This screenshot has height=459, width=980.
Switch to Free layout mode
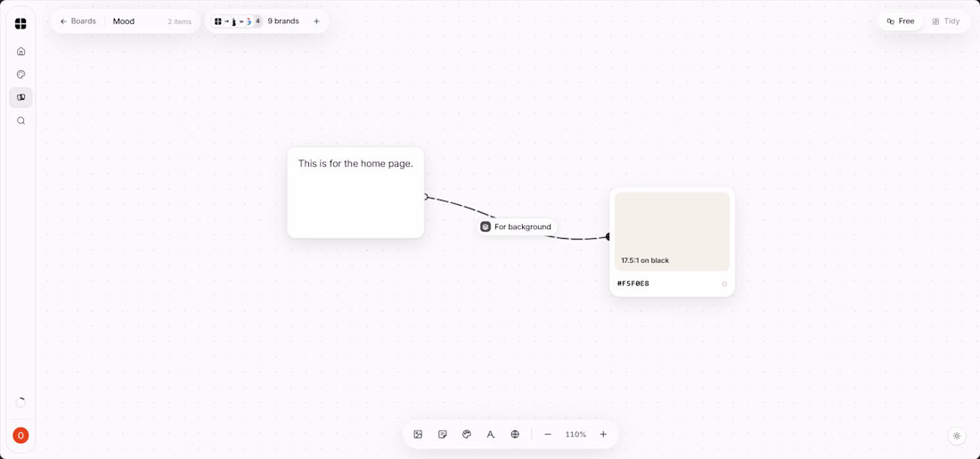901,21
